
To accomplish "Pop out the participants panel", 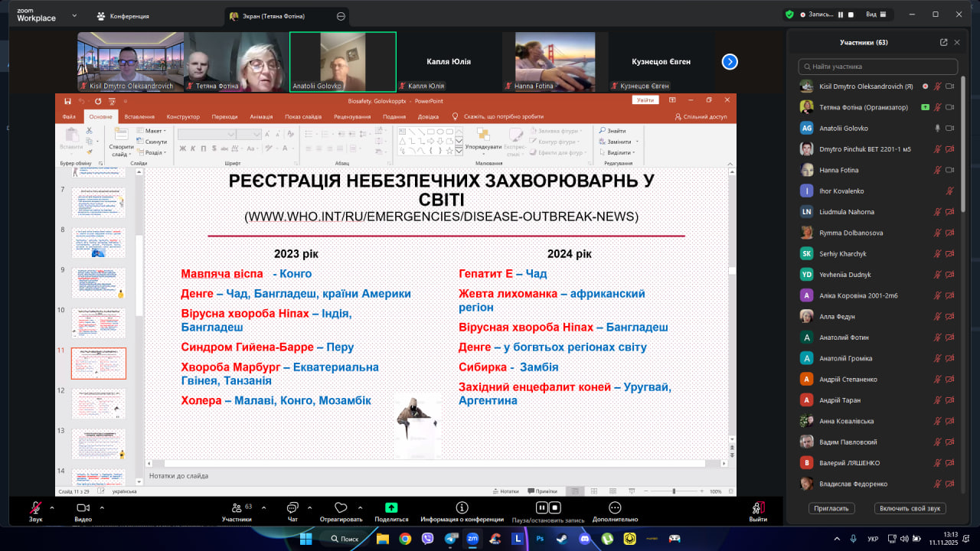I will (943, 43).
